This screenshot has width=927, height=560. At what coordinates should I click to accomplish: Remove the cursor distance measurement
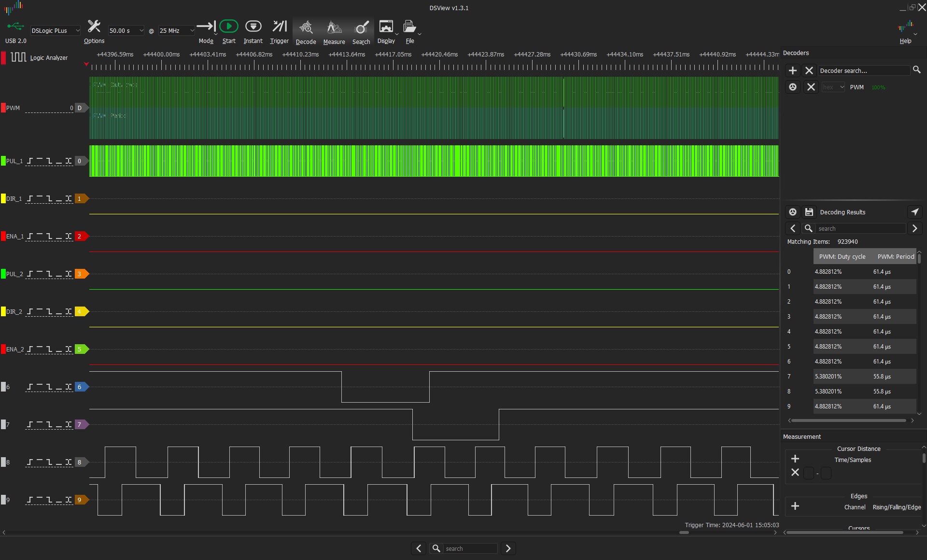[x=795, y=472]
